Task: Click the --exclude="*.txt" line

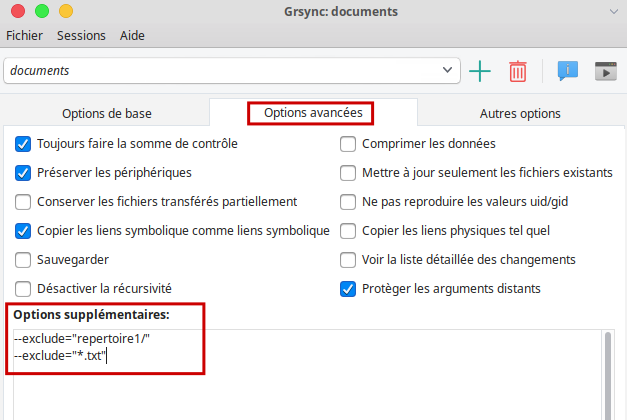Action: pos(60,356)
